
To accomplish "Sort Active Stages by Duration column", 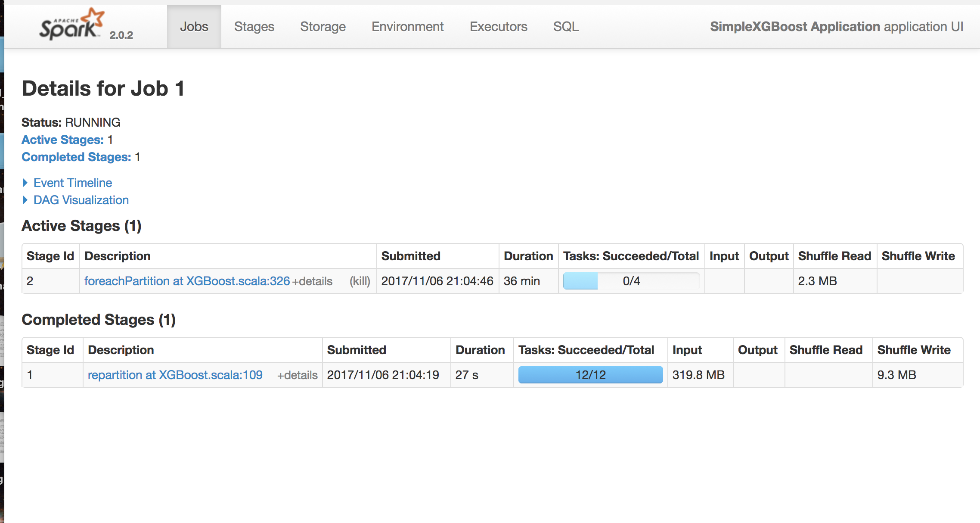I will click(529, 256).
